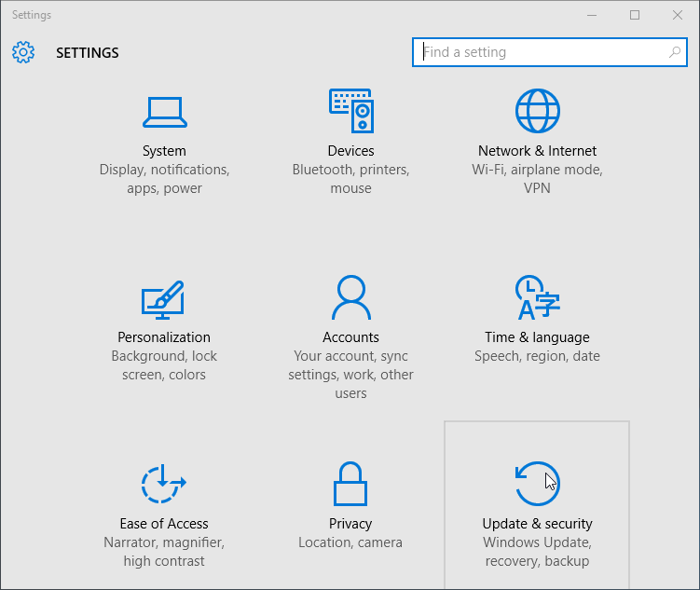The image size is (700, 590).
Task: Click 'Windows Update, recovery, backup' description
Action: click(537, 552)
